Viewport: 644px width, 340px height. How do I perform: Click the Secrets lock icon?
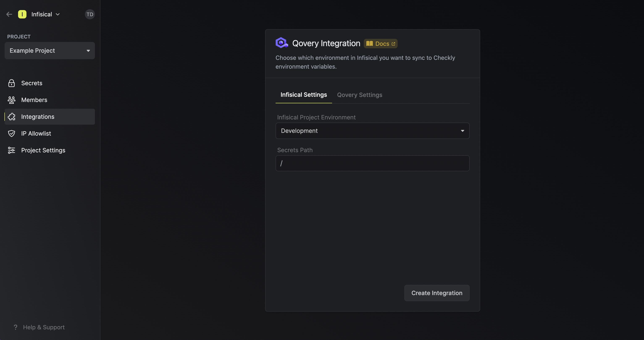pos(12,83)
